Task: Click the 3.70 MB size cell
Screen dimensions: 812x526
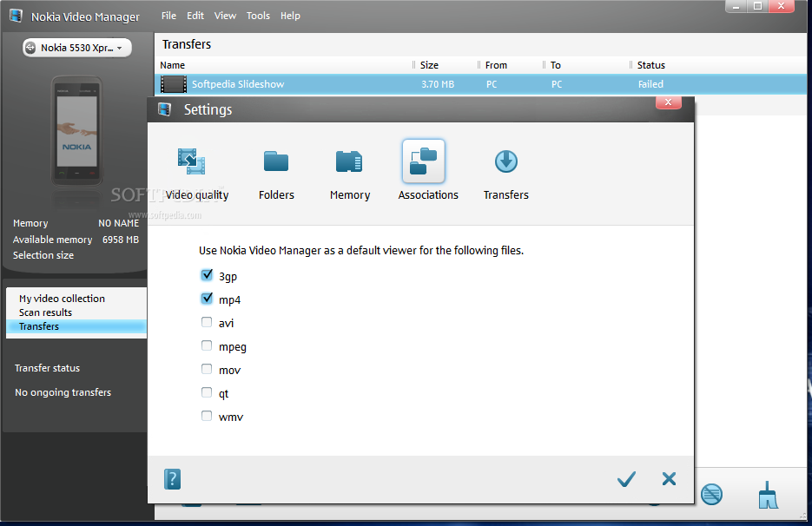Action: (x=438, y=84)
